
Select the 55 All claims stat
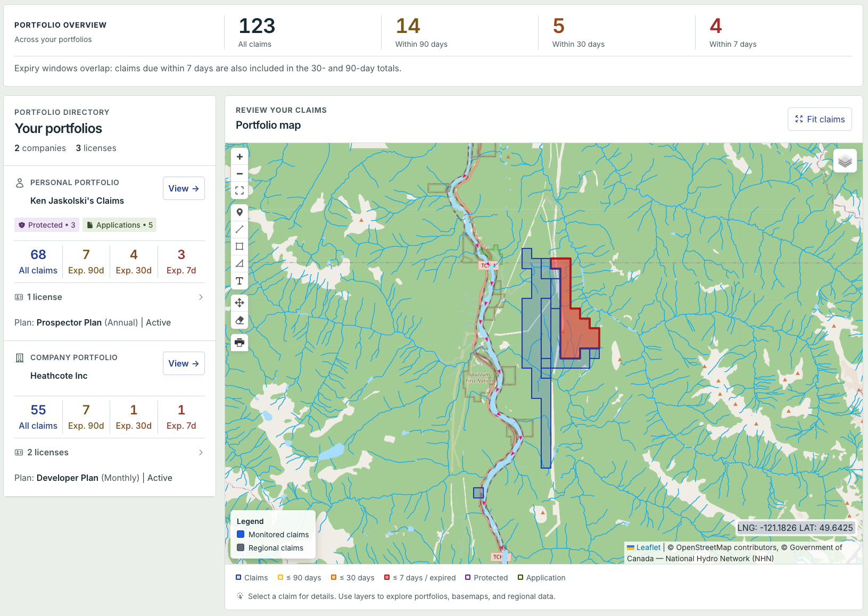click(x=38, y=417)
